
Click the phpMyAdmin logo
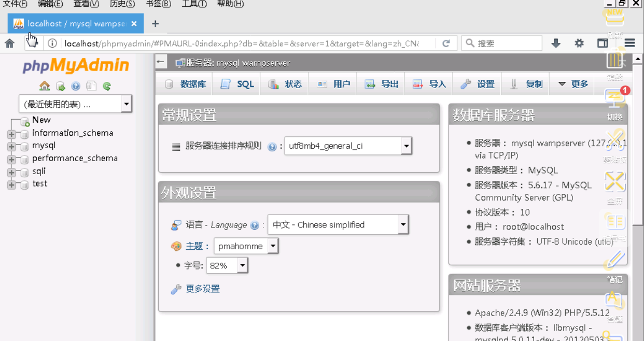click(76, 66)
